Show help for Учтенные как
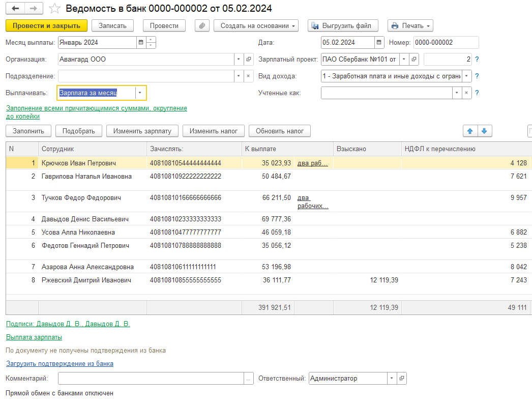 click(x=477, y=93)
